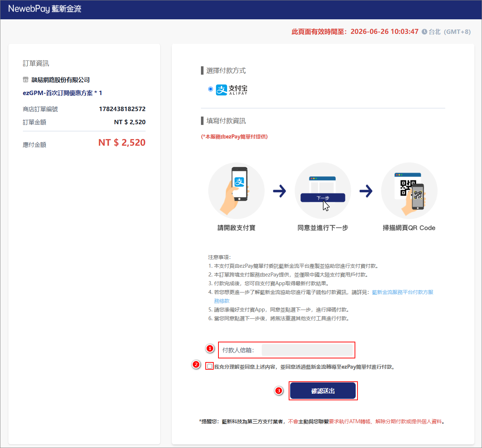Click the clock icon beside 台北 timezone

[x=424, y=32]
